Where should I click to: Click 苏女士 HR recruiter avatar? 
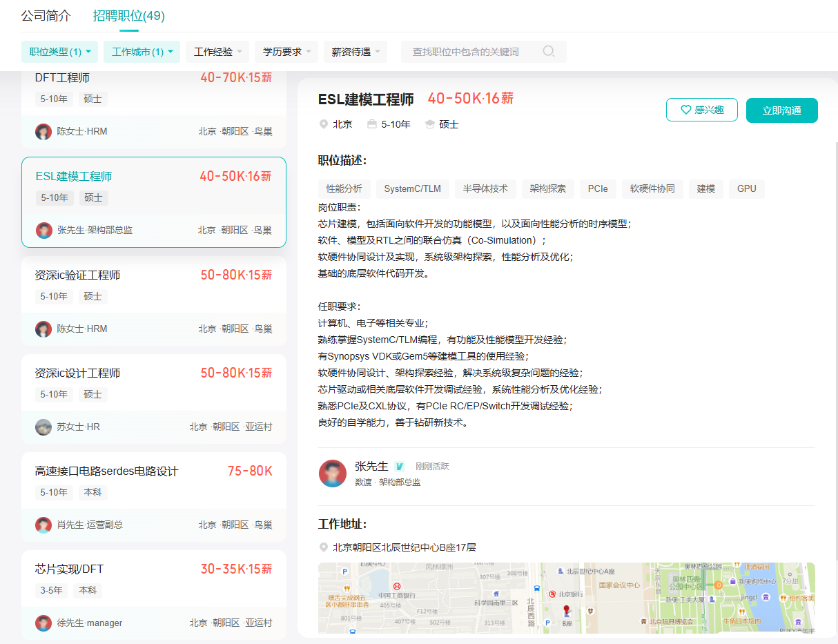(43, 427)
